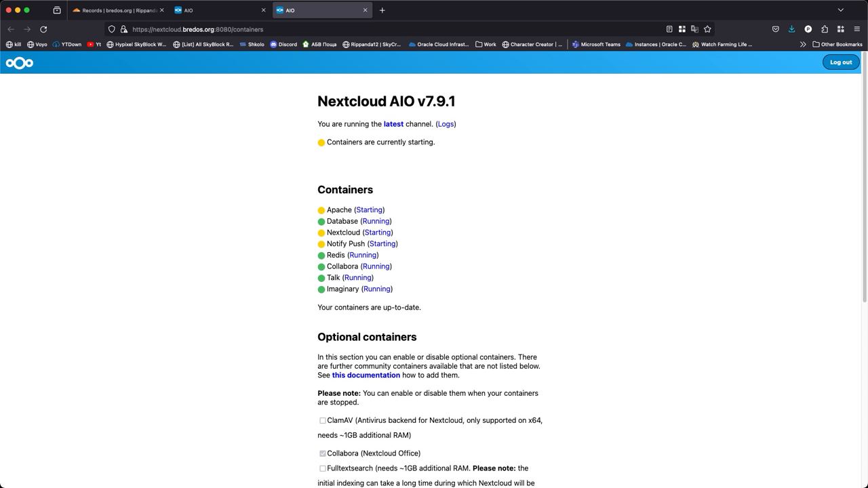Click the Nextcloud logo in the header
This screenshot has width=868, height=488.
click(20, 63)
